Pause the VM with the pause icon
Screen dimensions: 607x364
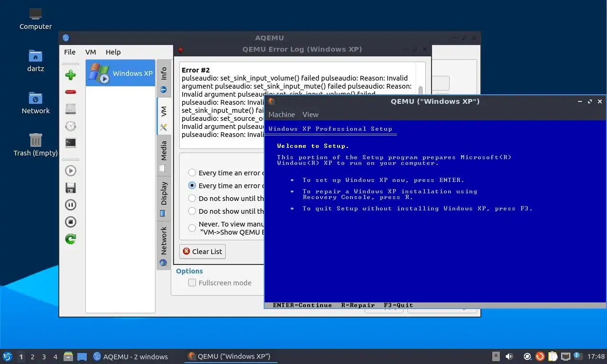pos(71,205)
